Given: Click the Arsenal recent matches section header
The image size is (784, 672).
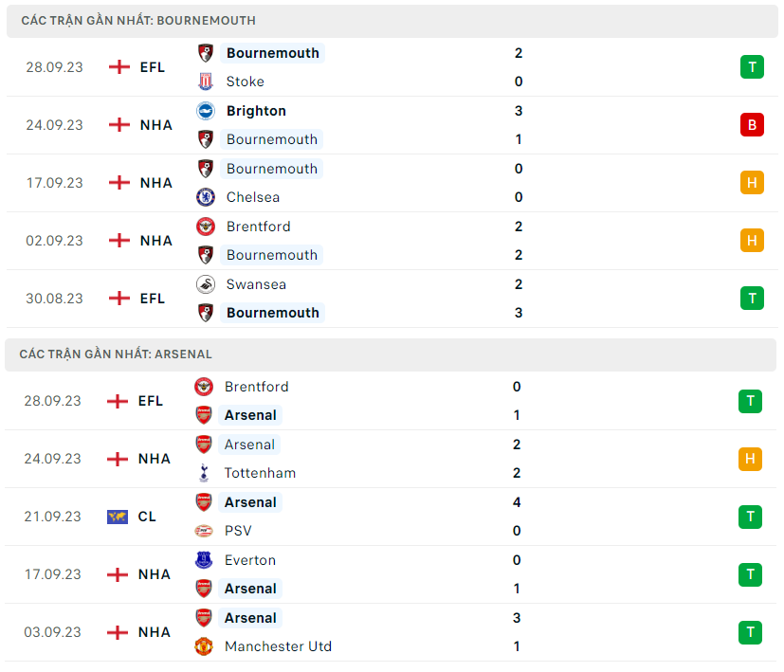Looking at the screenshot, I should [116, 354].
